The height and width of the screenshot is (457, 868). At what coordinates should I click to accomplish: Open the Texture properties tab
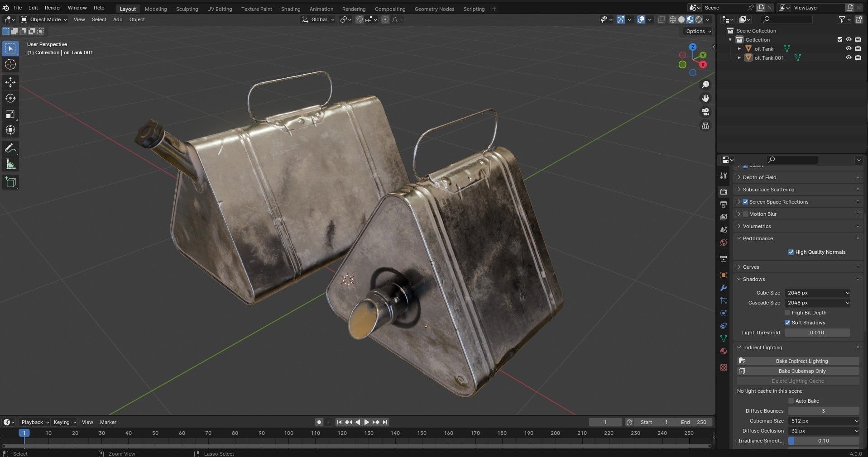click(724, 367)
